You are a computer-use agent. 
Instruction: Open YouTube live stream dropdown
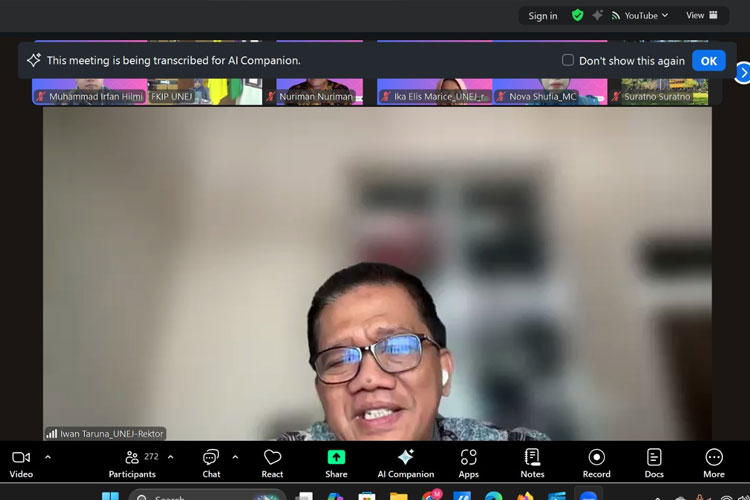640,16
